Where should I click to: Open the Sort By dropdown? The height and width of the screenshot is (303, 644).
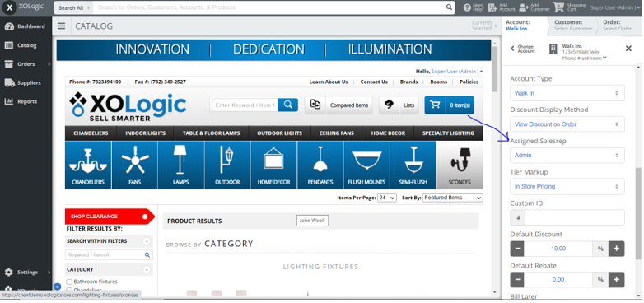[453, 198]
